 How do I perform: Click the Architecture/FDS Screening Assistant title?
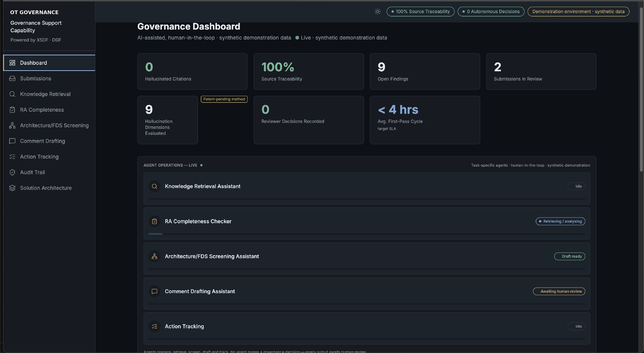tap(212, 256)
